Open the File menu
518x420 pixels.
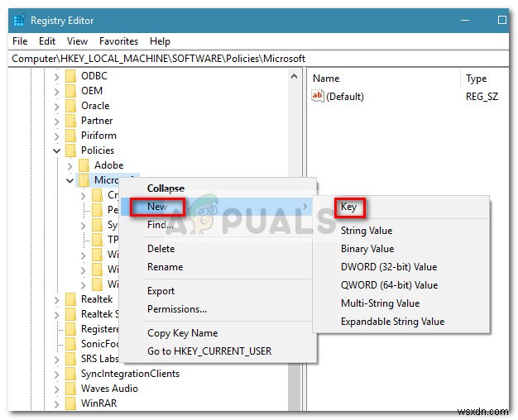[20, 41]
